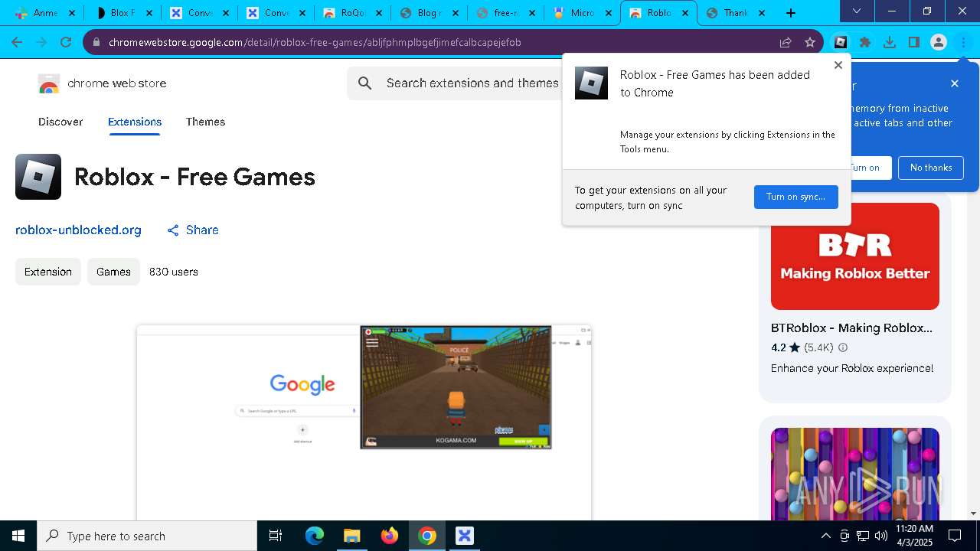Click the Windows taskbar search box
980x551 pixels.
(x=147, y=536)
